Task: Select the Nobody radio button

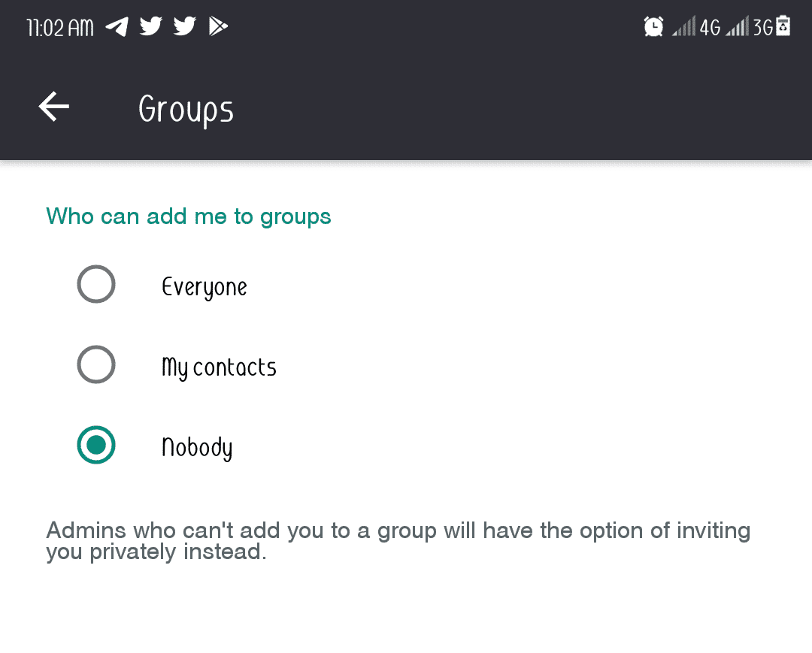Action: (96, 445)
